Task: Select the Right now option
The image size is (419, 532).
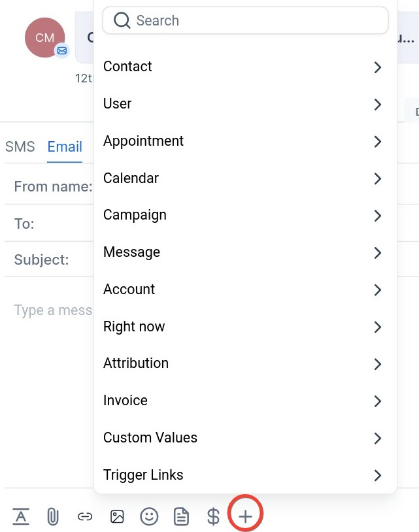Action: pyautogui.click(x=134, y=327)
